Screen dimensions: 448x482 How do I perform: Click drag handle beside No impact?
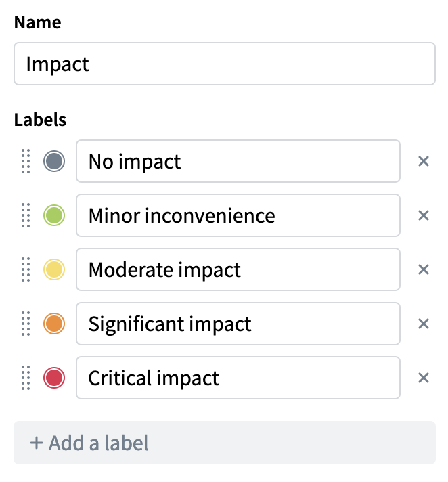(x=26, y=162)
